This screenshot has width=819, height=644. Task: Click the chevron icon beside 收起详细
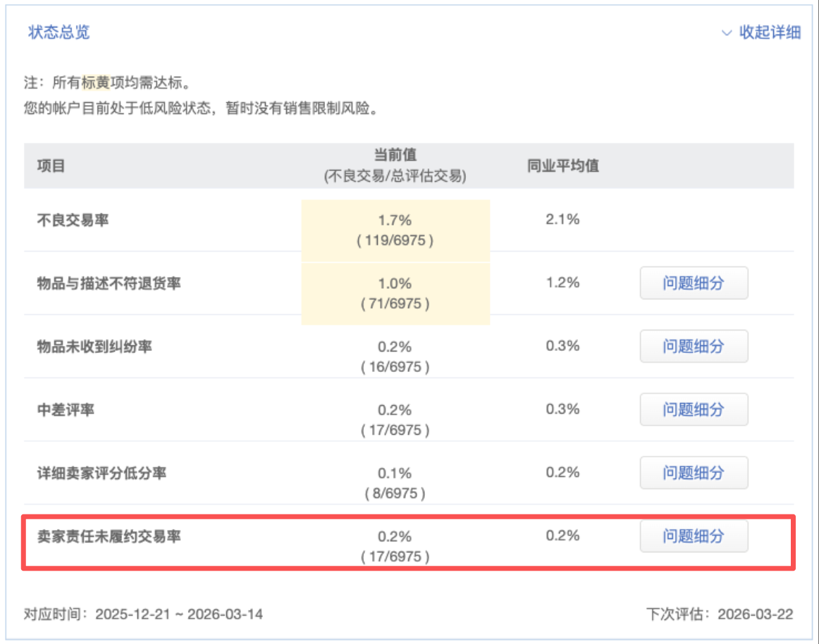pos(727,33)
